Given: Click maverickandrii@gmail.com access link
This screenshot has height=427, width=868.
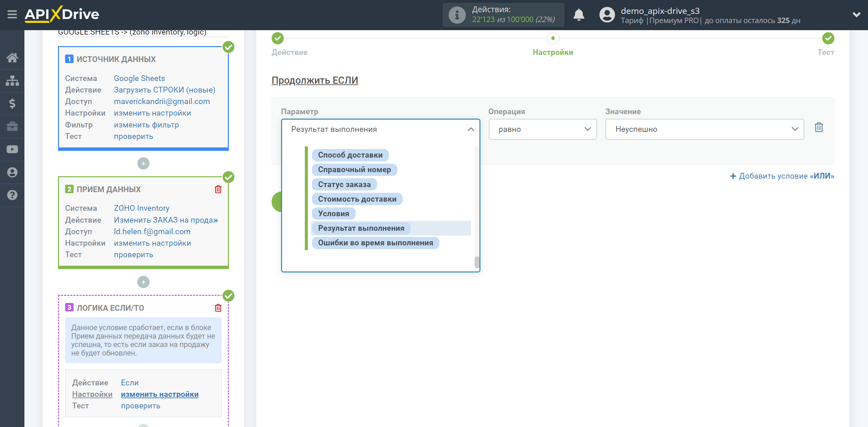Looking at the screenshot, I should pyautogui.click(x=162, y=101).
